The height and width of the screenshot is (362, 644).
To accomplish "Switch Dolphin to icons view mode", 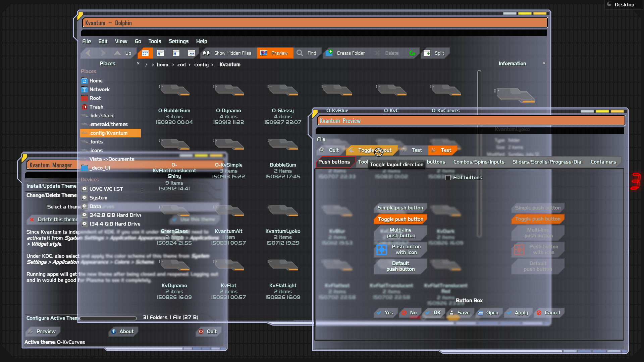I will coord(145,53).
